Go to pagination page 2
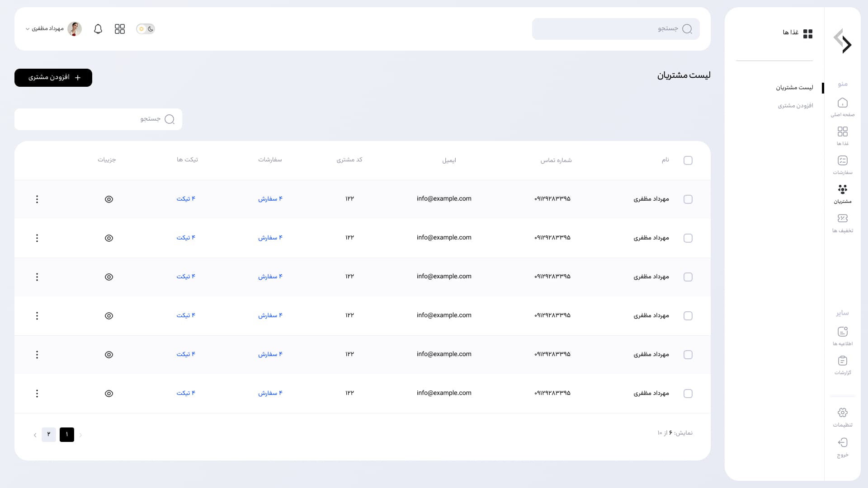Screen dimensions: 868x488 click(x=49, y=434)
